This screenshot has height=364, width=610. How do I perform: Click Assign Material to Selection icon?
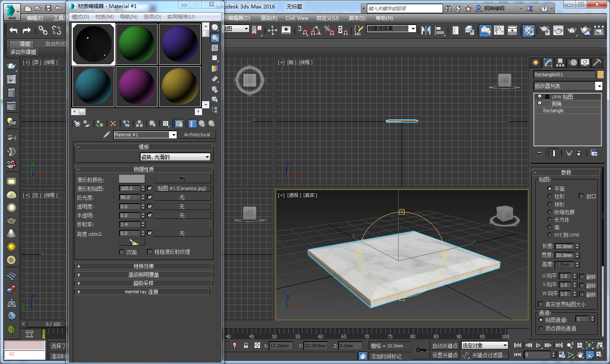pyautogui.click(x=100, y=124)
